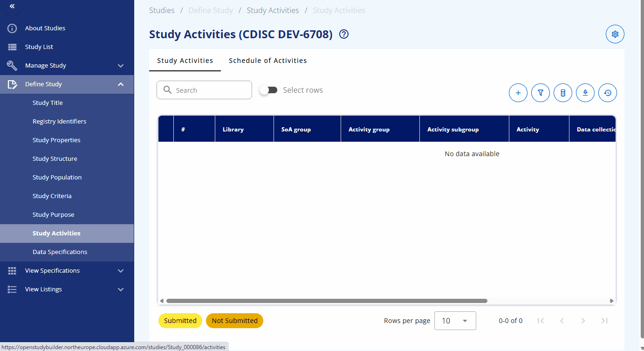Go to last page of table
644x351 pixels.
(604, 321)
